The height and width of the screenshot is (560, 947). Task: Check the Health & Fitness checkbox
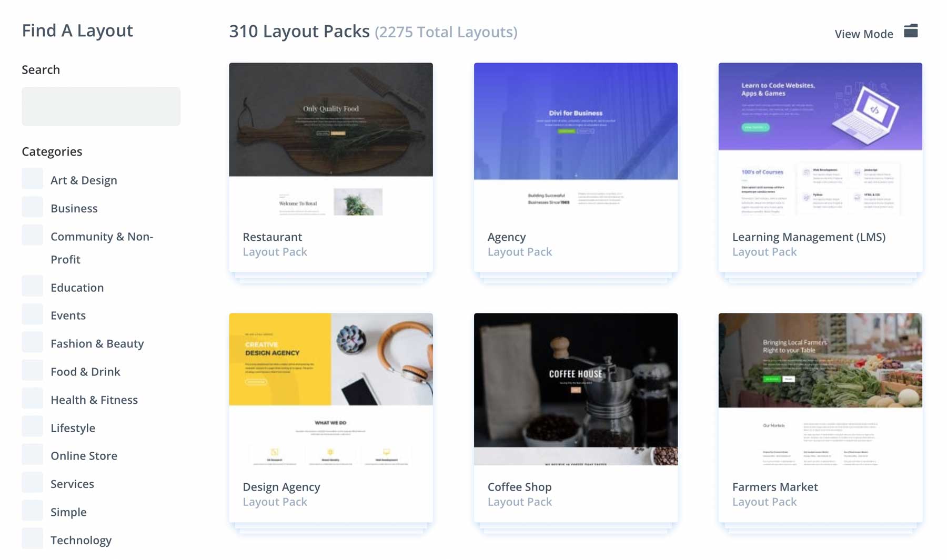32,398
